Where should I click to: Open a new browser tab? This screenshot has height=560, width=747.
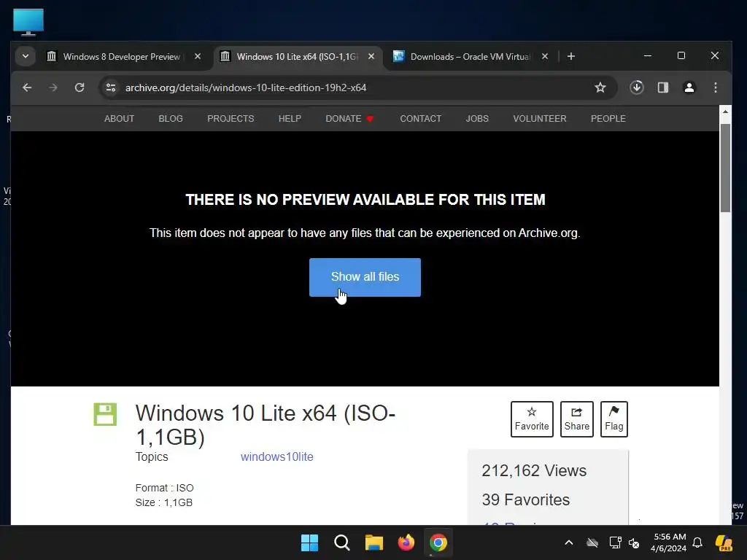pyautogui.click(x=570, y=57)
